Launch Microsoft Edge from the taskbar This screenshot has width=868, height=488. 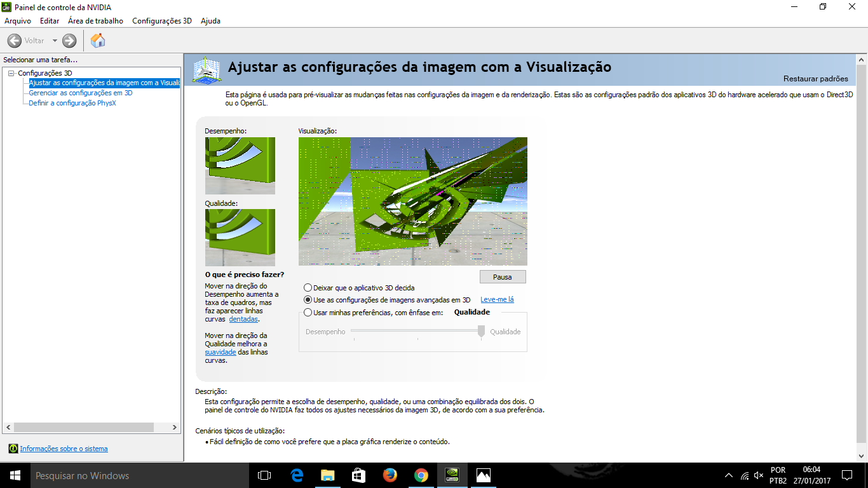297,475
